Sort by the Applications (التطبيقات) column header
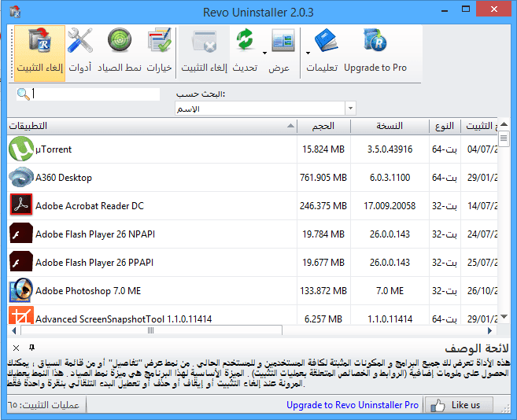The width and height of the screenshot is (517, 420). 152,126
